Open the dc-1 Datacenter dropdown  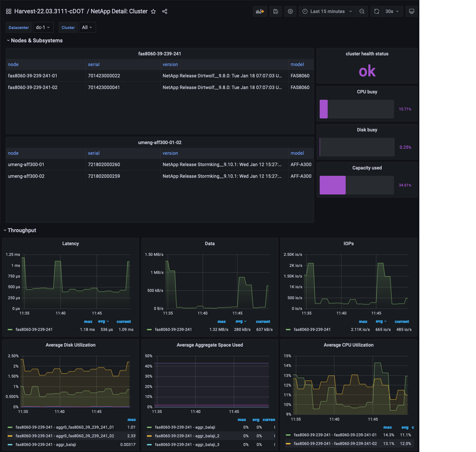point(43,27)
